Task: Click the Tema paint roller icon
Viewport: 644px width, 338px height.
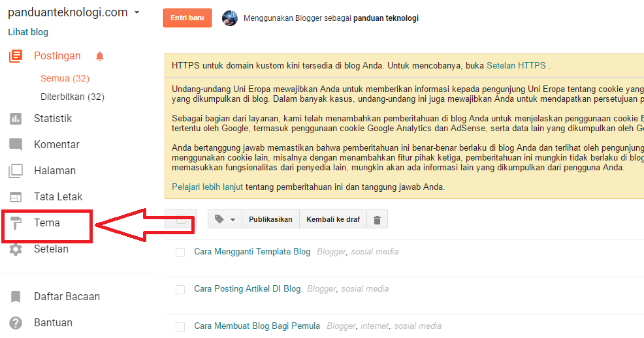Action: (16, 223)
